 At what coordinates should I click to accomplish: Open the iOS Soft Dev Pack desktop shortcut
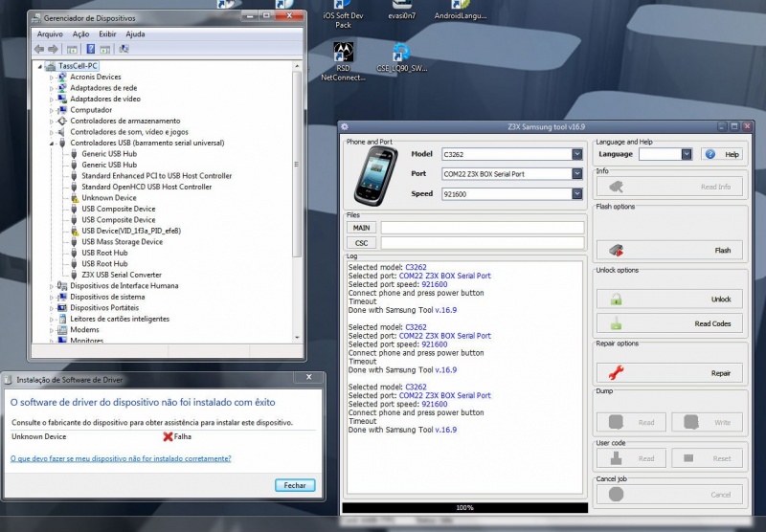tap(343, 14)
